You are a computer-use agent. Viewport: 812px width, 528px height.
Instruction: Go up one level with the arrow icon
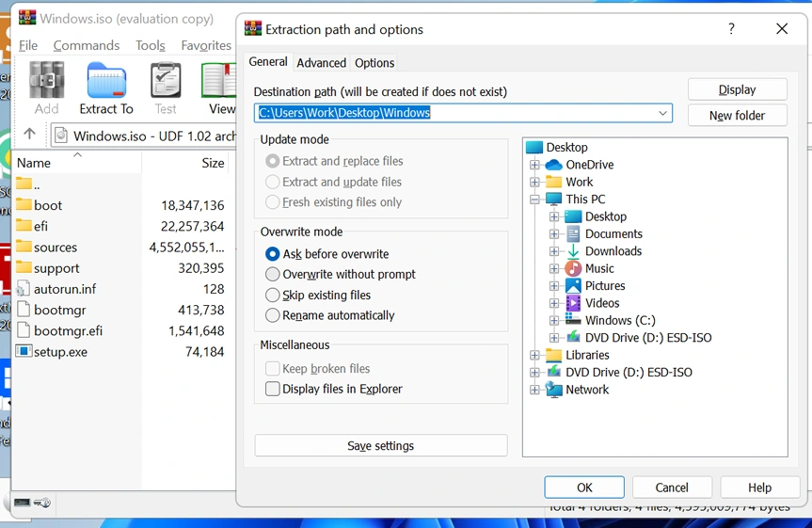pos(29,134)
